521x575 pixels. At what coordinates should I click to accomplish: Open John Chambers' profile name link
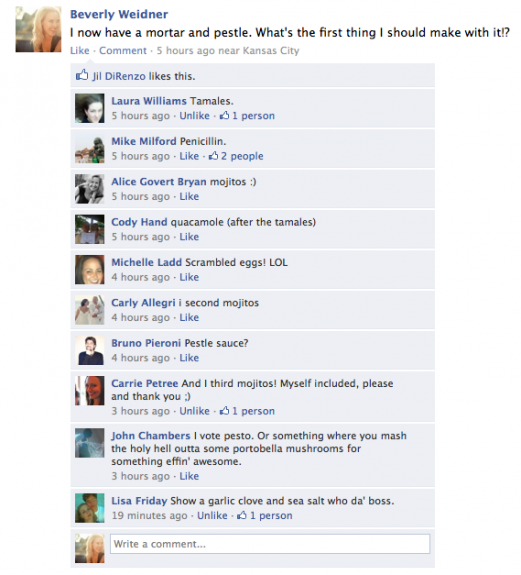point(151,435)
